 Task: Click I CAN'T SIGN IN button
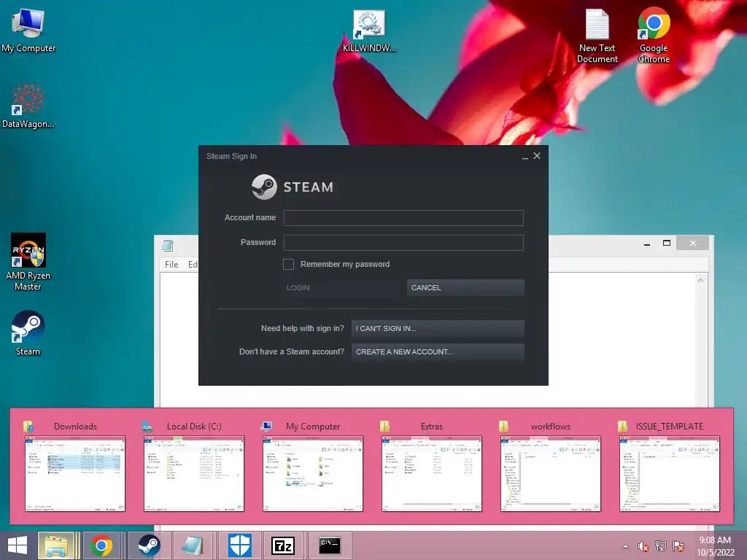point(438,329)
